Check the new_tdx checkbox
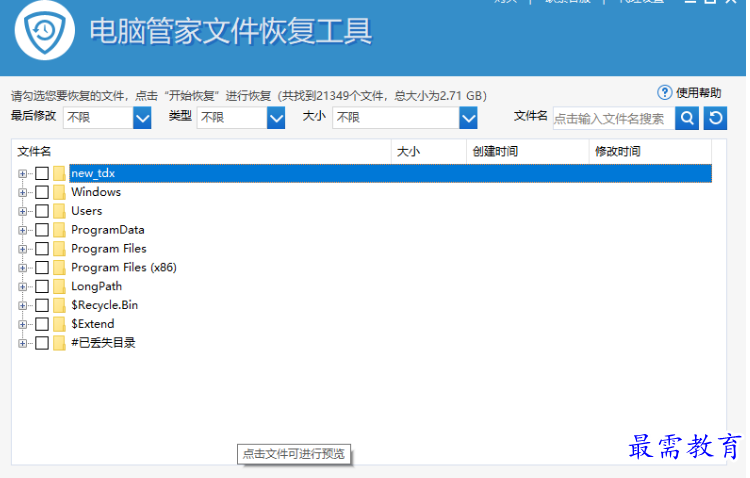 tap(42, 173)
